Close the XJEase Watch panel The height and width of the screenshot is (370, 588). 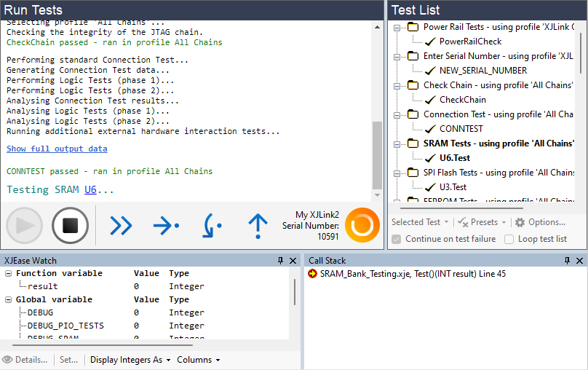[293, 261]
